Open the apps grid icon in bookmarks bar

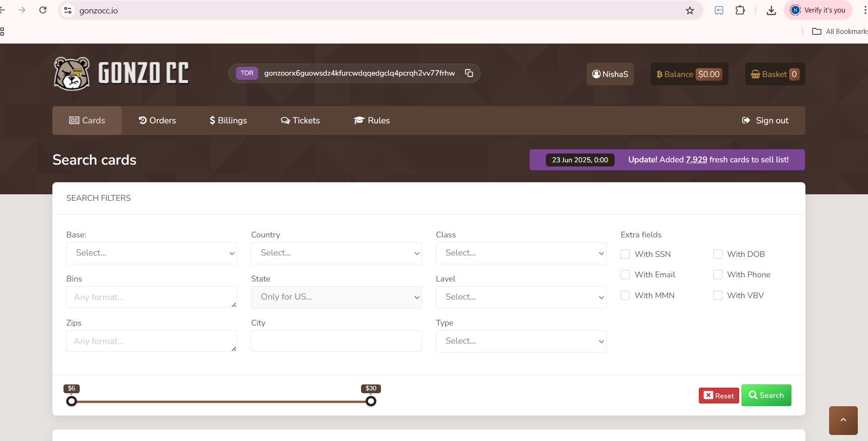point(2,32)
